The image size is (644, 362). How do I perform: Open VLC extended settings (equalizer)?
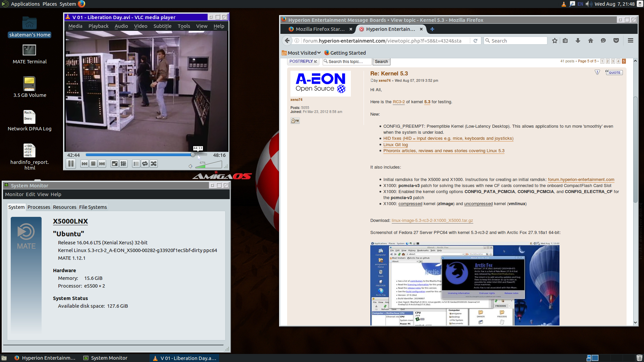pos(123,164)
